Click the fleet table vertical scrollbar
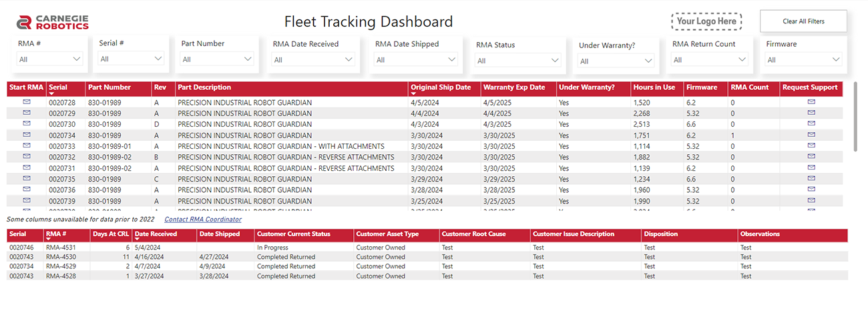Viewport: 868px width, 329px height. (x=856, y=117)
